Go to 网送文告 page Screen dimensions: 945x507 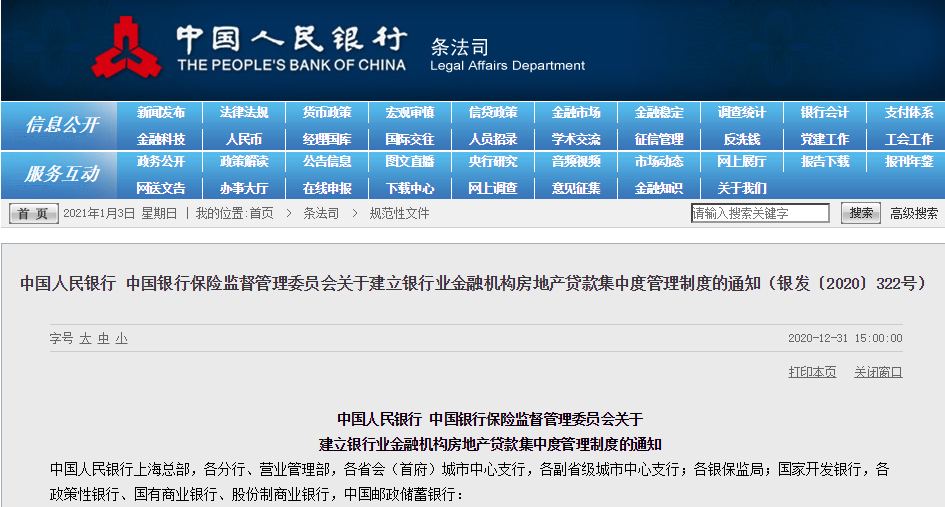tap(161, 188)
